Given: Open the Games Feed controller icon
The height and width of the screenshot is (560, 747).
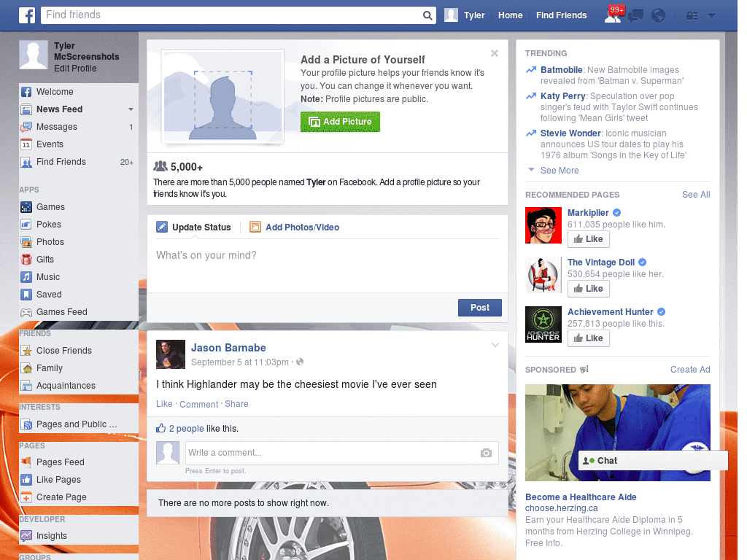Looking at the screenshot, I should coord(26,312).
